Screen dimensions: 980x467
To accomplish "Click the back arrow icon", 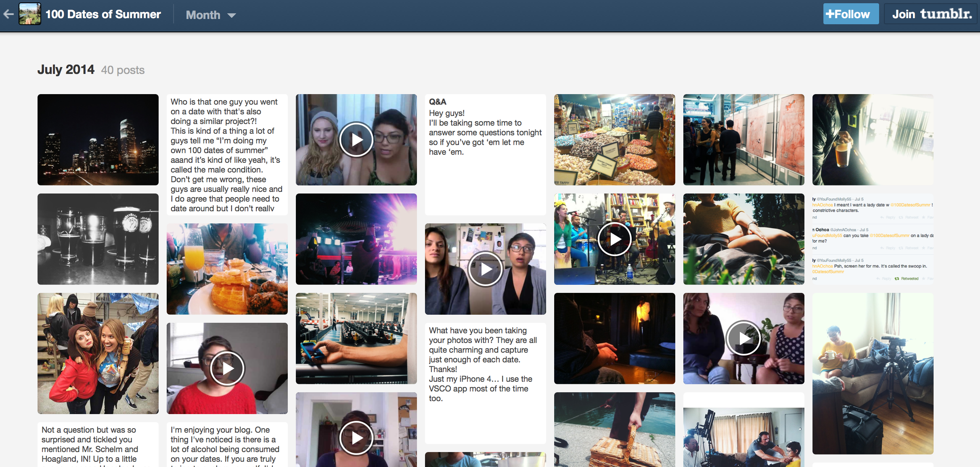I will [9, 15].
